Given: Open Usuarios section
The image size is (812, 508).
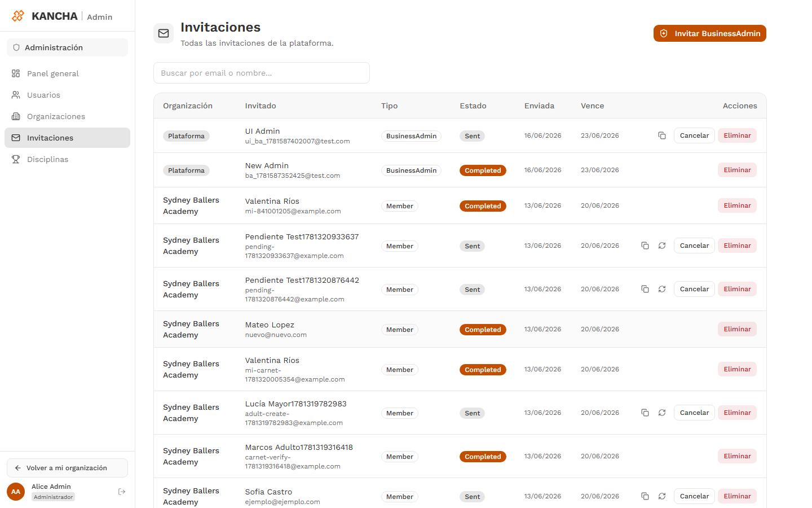Looking at the screenshot, I should [x=67, y=95].
